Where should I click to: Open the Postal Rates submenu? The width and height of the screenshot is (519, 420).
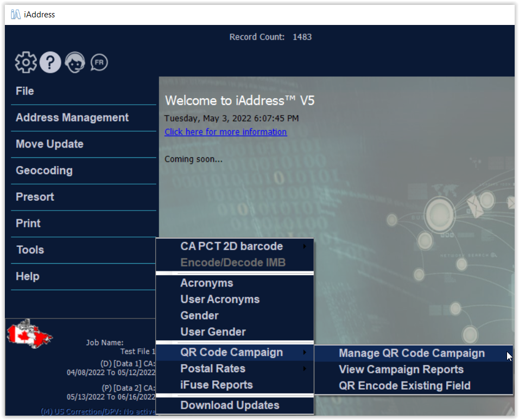(x=235, y=368)
